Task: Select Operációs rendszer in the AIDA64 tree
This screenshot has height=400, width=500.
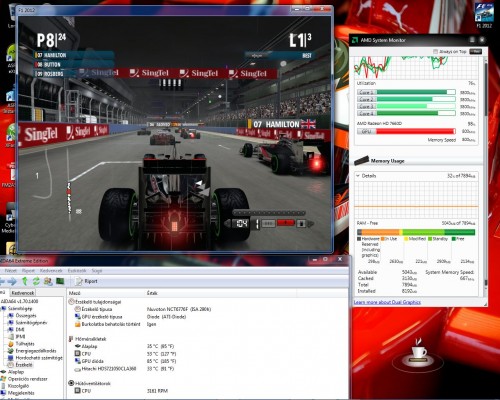Action: 28,379
